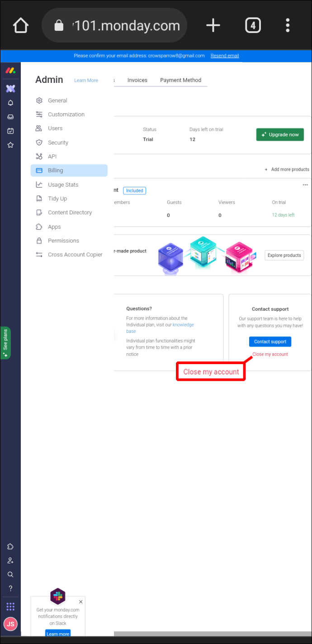Image resolution: width=312 pixels, height=644 pixels.
Task: Open apps puzzle piece icon in sidebar
Action: click(10, 547)
